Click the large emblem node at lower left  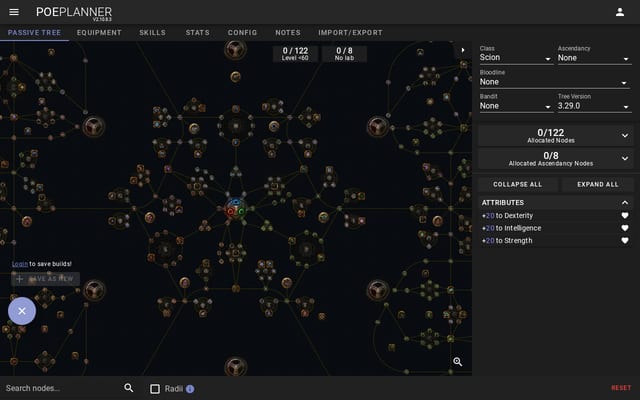[x=94, y=290]
